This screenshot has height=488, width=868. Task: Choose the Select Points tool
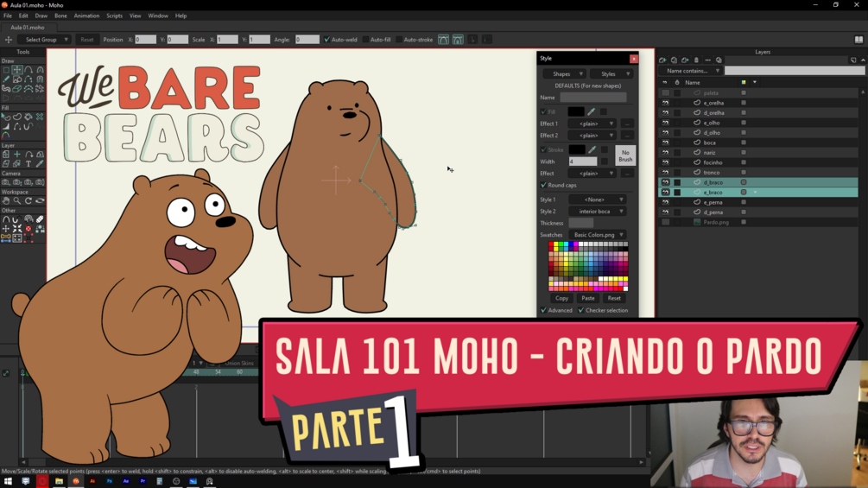tap(6, 70)
